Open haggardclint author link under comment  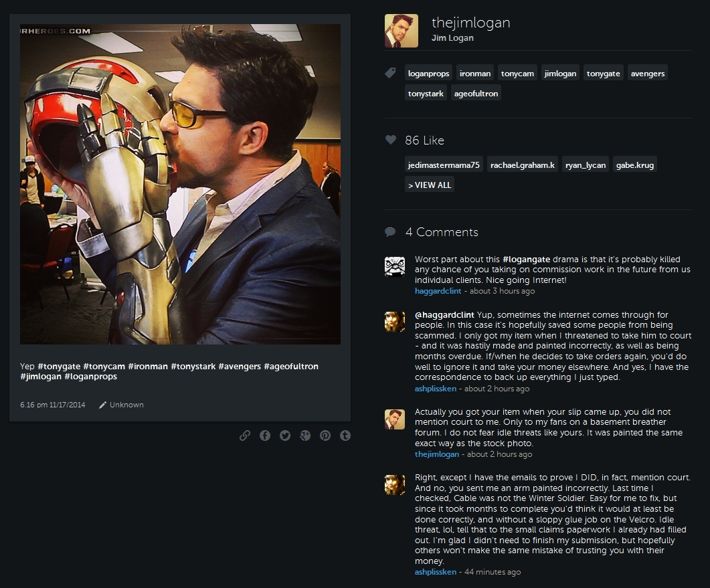coord(438,291)
